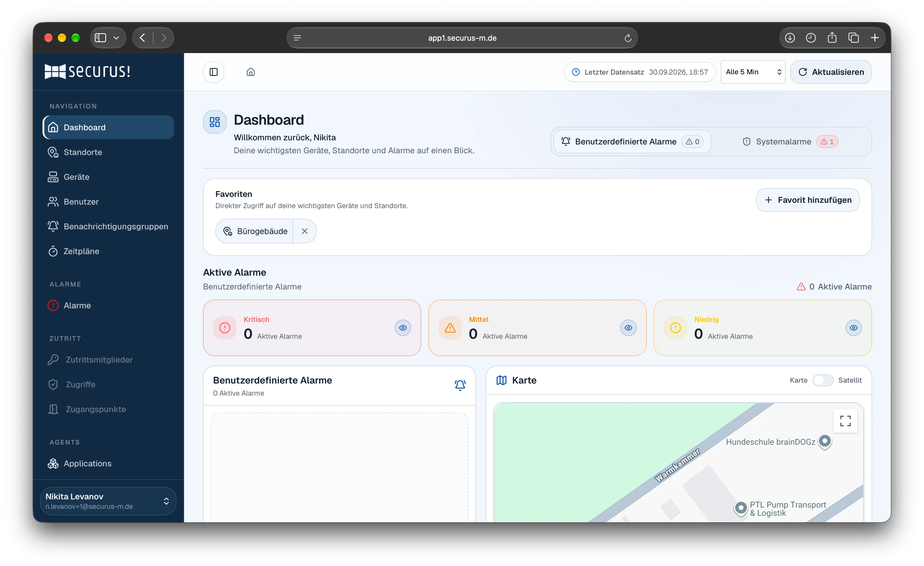This screenshot has width=924, height=566.
Task: Click the Letzter Datensatz timestamp pill
Action: 640,72
